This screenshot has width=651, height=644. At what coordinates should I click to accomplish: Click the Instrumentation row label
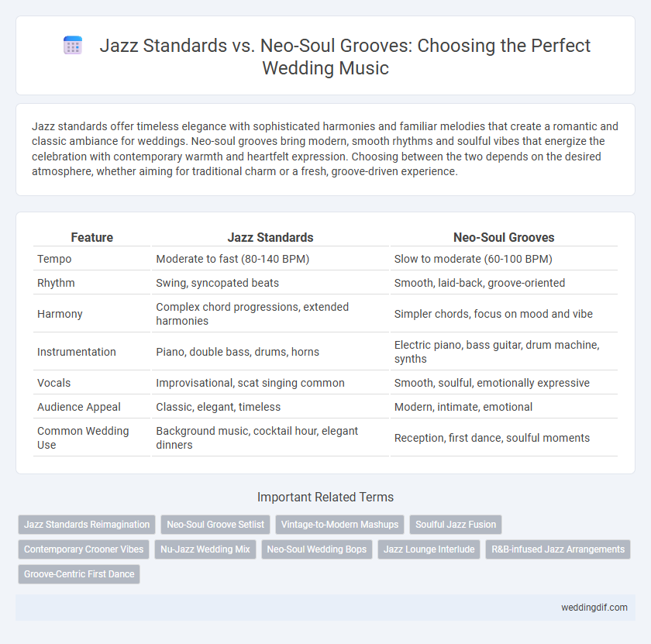tap(77, 352)
